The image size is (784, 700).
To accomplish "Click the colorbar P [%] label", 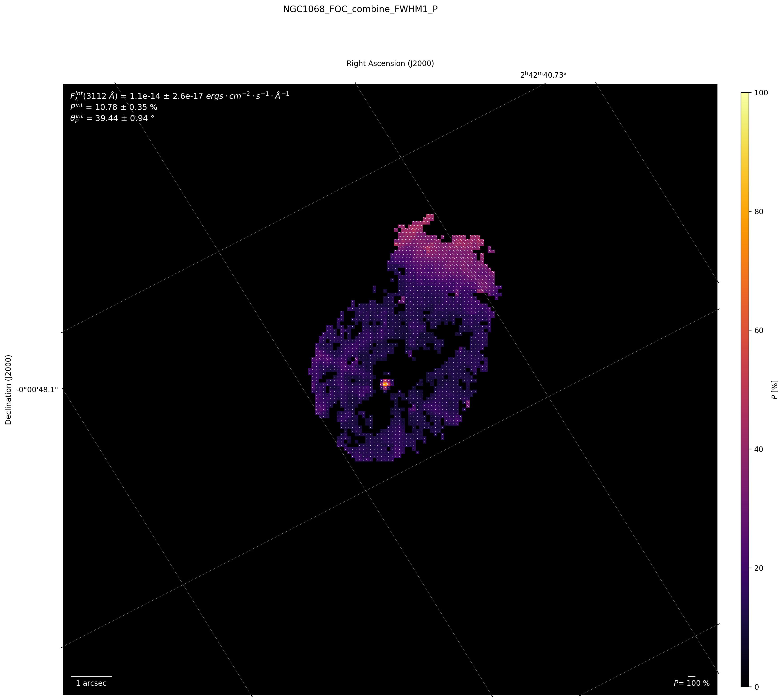I will pyautogui.click(x=775, y=389).
